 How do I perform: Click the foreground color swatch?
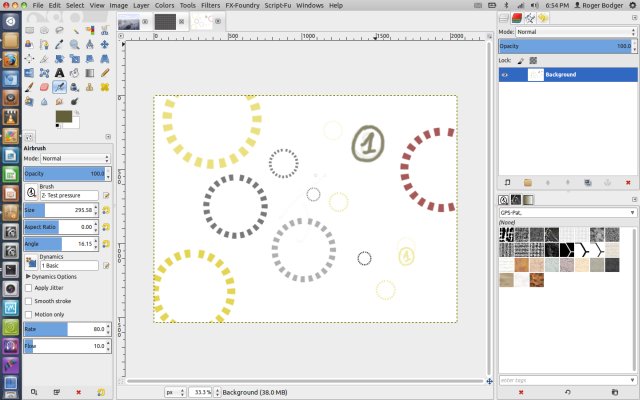point(63,117)
